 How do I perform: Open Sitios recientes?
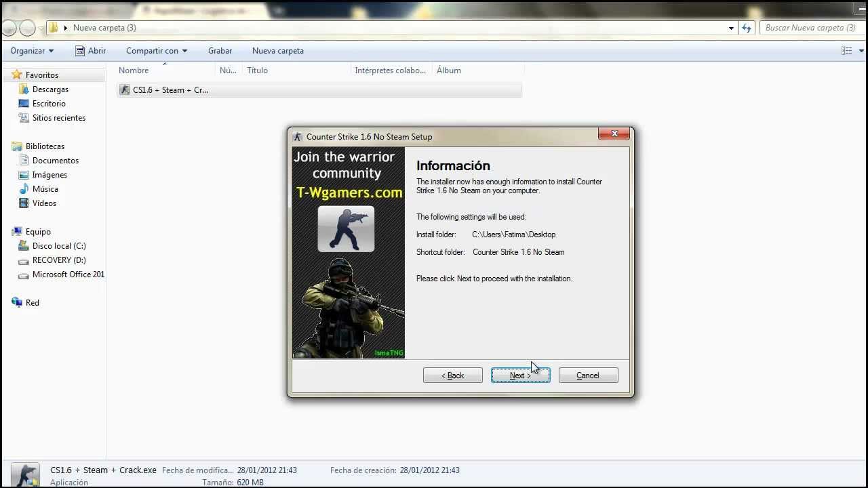pyautogui.click(x=59, y=118)
